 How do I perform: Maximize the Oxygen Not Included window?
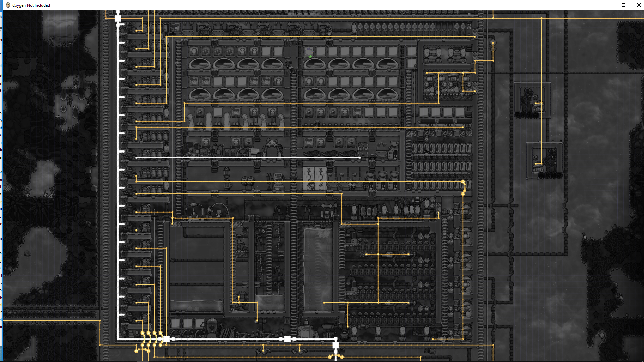pos(624,5)
